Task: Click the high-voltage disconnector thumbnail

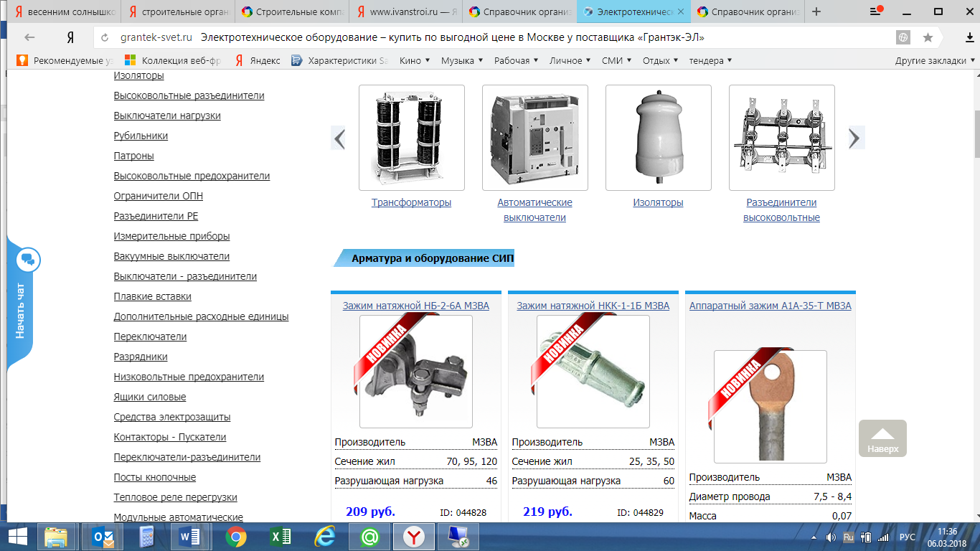Action: point(781,138)
